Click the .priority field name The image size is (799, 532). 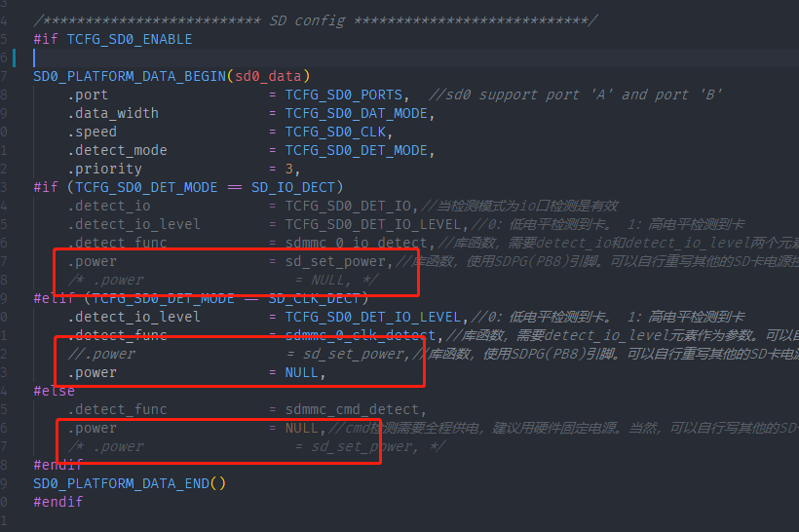pyautogui.click(x=104, y=169)
